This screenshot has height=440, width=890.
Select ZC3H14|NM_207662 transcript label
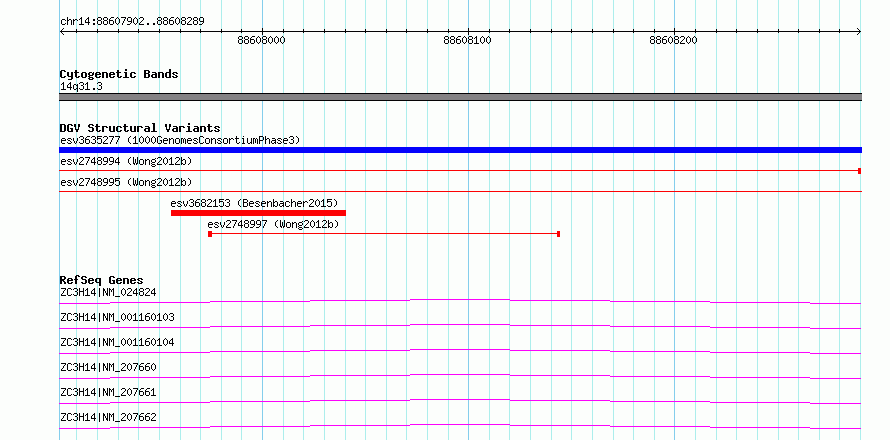[x=108, y=417]
